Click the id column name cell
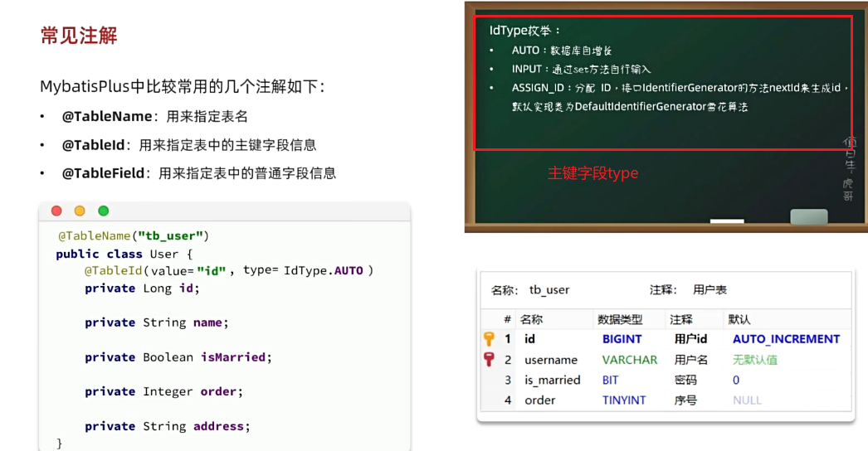 pyautogui.click(x=529, y=339)
